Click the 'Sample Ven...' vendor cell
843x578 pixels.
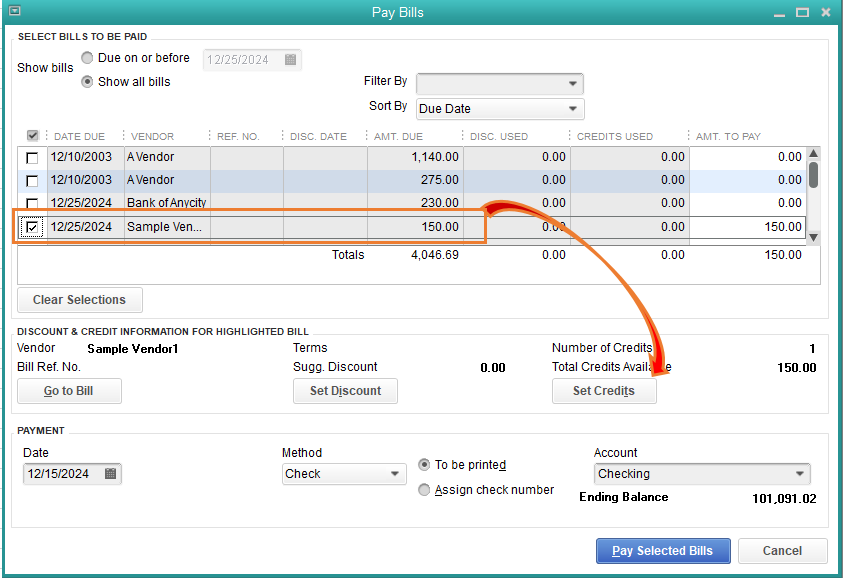[167, 227]
